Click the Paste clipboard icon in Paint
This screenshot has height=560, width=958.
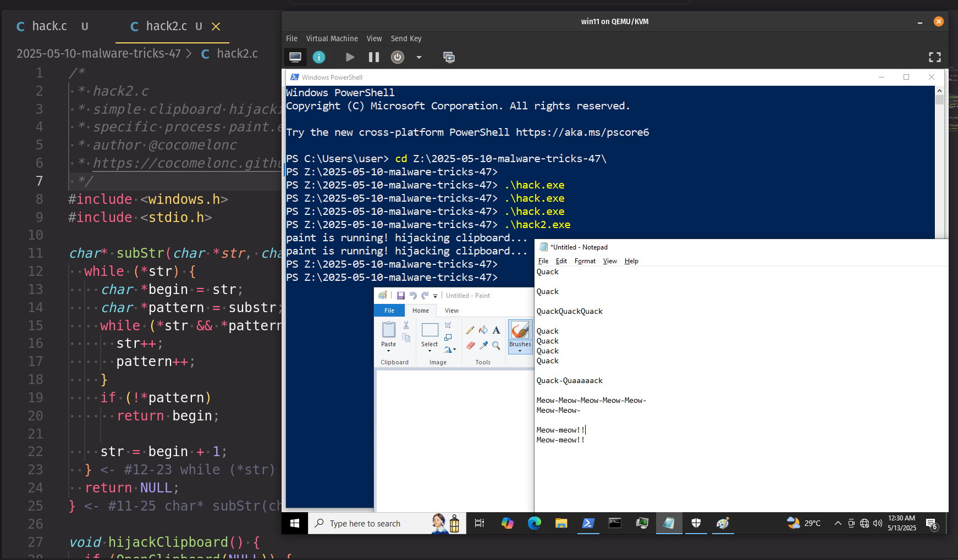pos(389,330)
